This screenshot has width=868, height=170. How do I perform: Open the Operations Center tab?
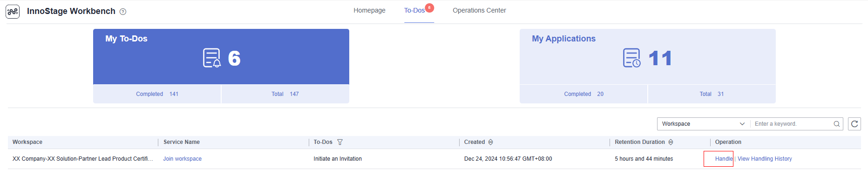point(479,10)
